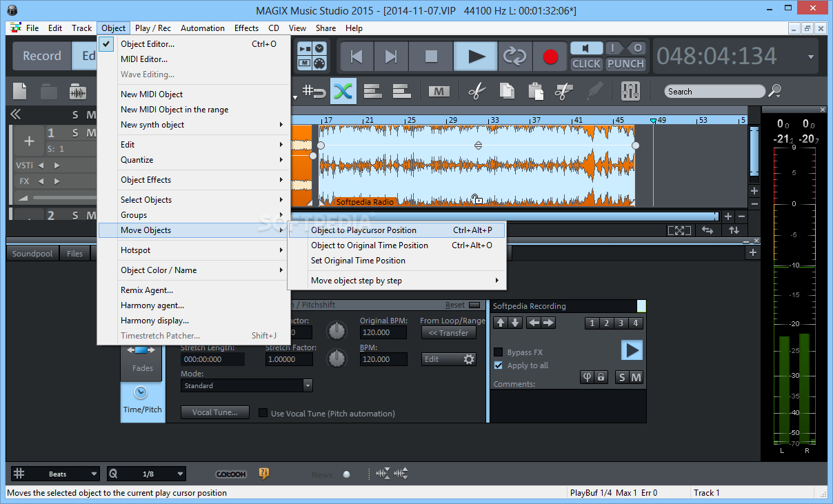Switch to the Files tab
The image size is (833, 504).
pyautogui.click(x=74, y=254)
